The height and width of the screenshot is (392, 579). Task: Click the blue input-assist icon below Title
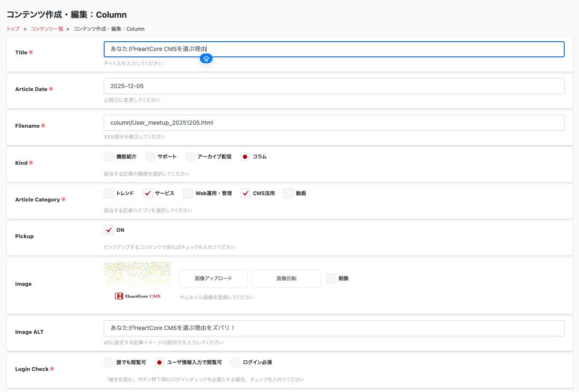coord(206,59)
